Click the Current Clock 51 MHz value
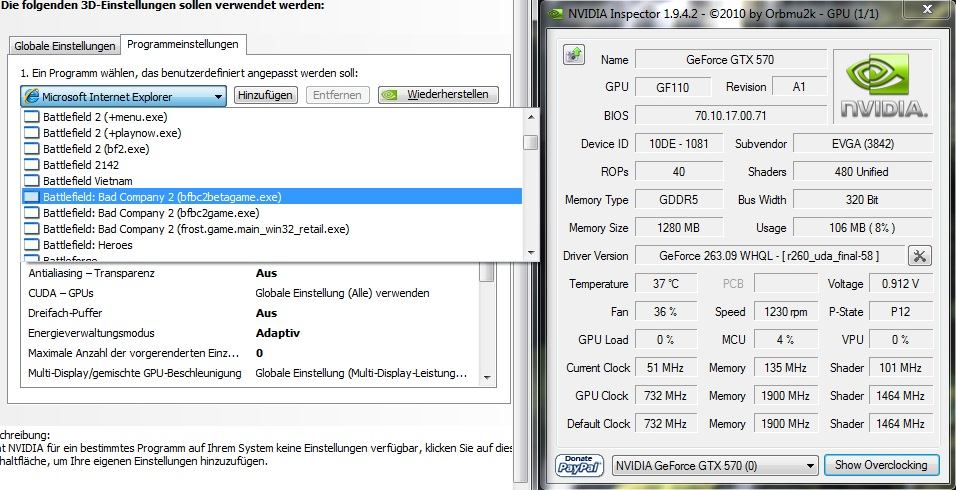The image size is (956, 490). coord(666,368)
